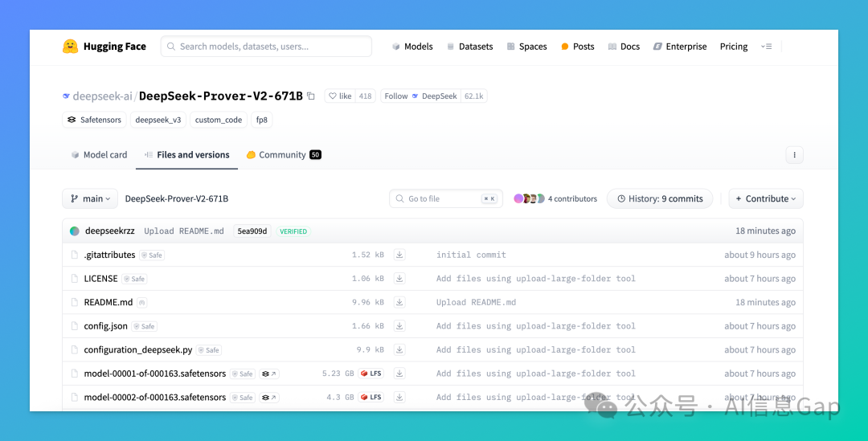Screen dimensions: 868x441
Task: Download config.json using the download icon
Action: coord(399,326)
